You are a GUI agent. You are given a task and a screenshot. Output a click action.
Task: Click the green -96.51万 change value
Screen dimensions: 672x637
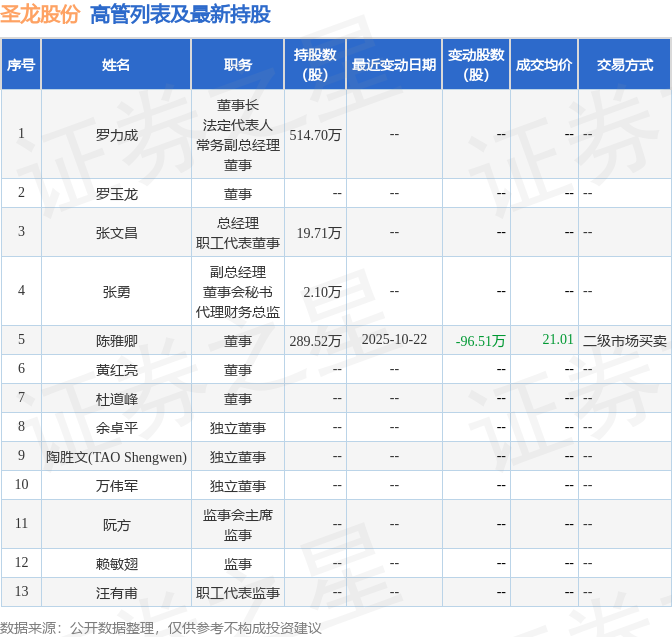(x=480, y=341)
